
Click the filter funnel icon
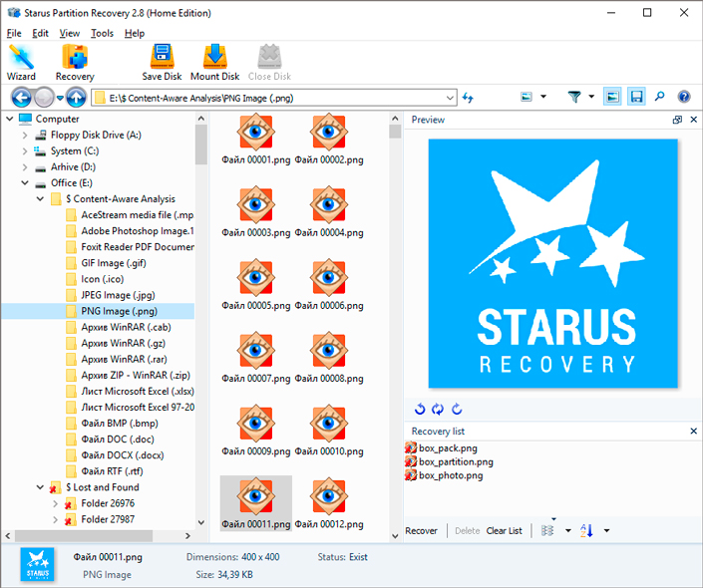tap(574, 97)
